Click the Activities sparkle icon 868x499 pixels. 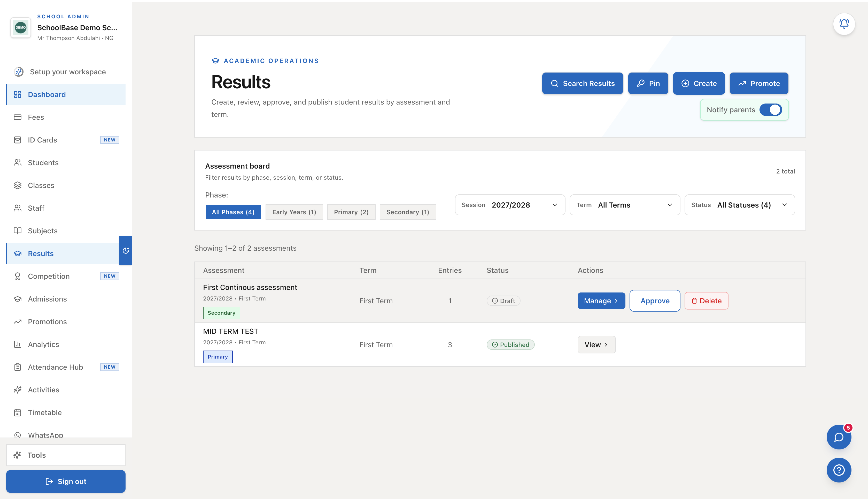click(x=18, y=390)
